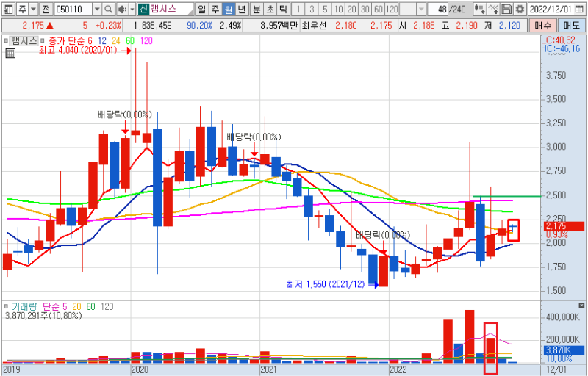
Task: Click the 최저 1,550 (2021/12) annotation
Action: click(326, 284)
